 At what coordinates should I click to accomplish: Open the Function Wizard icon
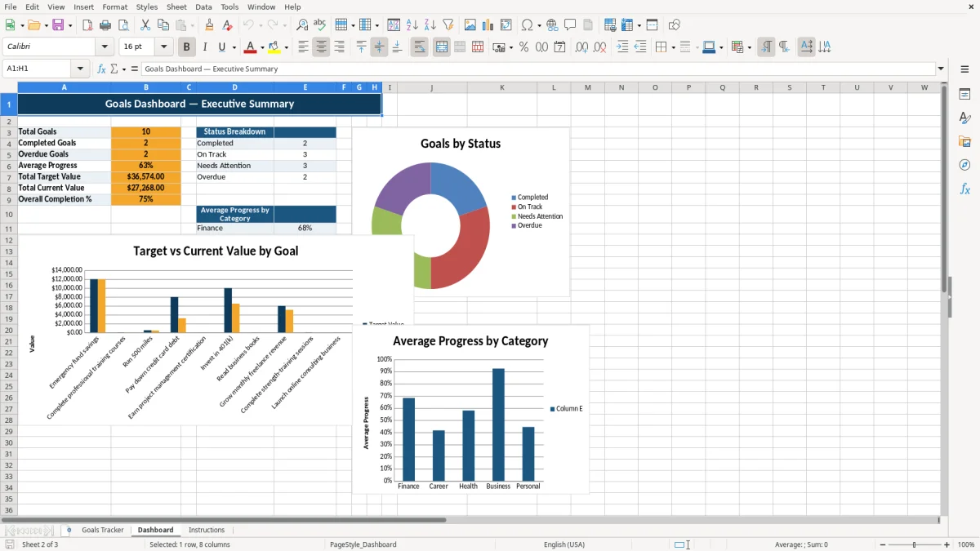point(102,69)
